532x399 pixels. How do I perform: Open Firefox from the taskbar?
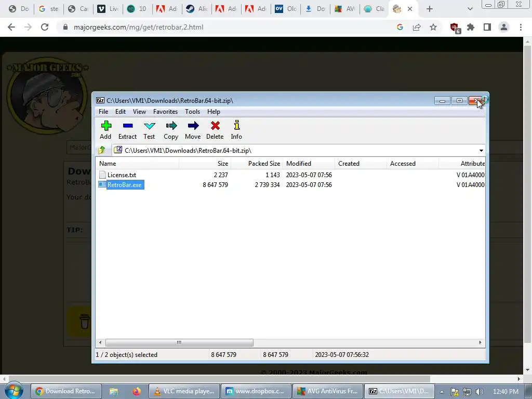137,391
